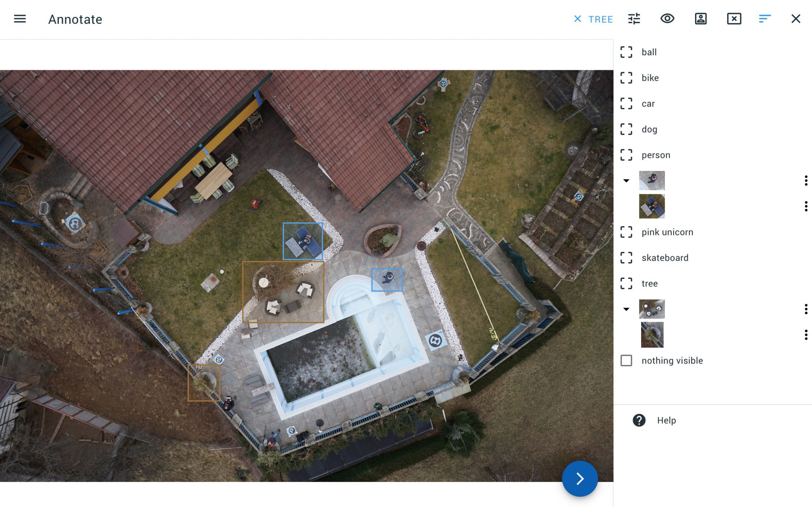This screenshot has width=812, height=507.
Task: Click the delete box X icon in toolbar
Action: coord(734,19)
